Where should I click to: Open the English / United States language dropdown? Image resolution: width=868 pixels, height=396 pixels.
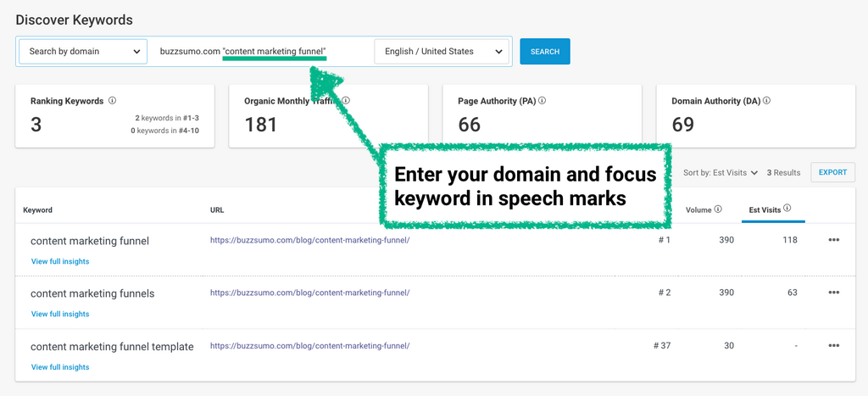point(442,52)
